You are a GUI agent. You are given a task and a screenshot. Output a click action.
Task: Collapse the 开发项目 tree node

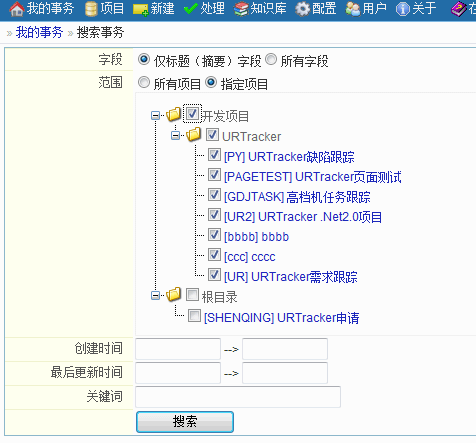point(155,116)
